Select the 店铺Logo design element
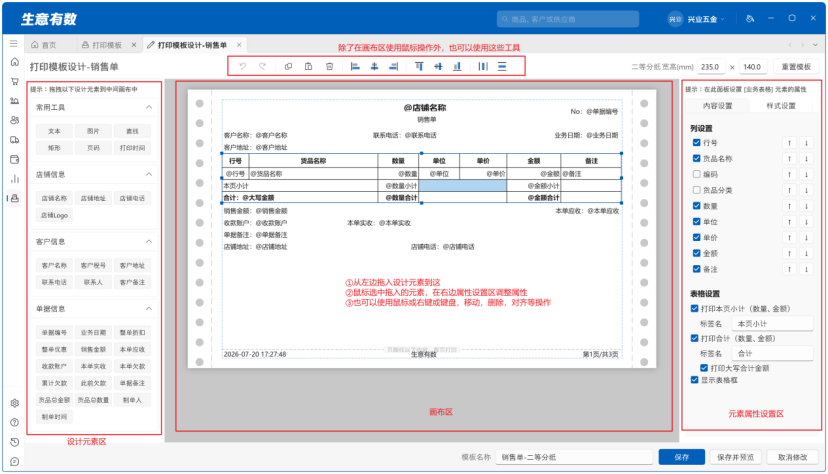 click(54, 215)
